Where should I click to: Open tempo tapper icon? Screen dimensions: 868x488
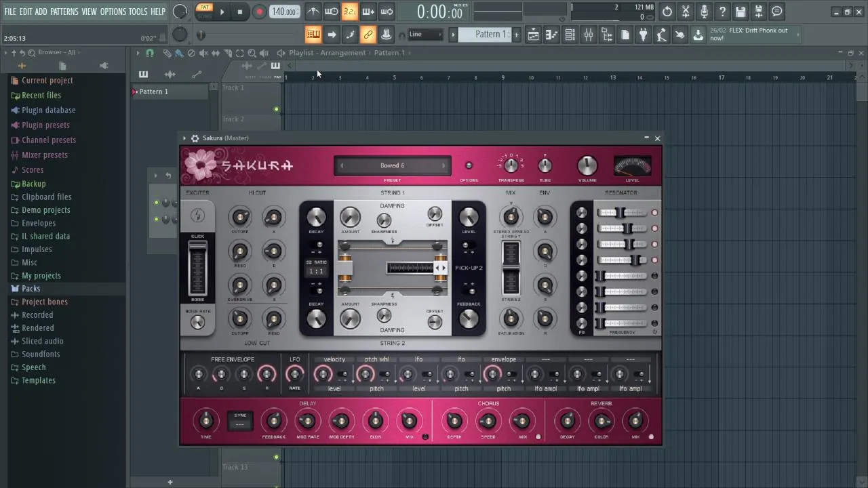(662, 35)
